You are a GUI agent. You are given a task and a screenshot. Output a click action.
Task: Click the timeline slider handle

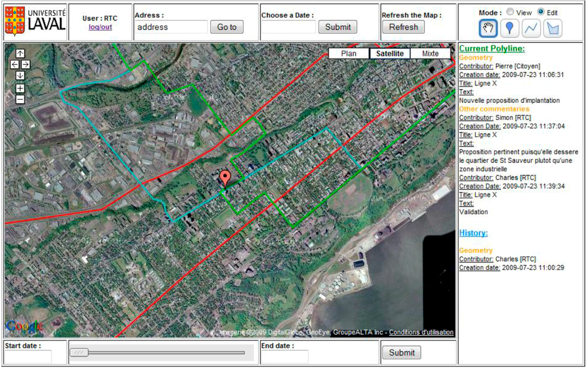79,353
